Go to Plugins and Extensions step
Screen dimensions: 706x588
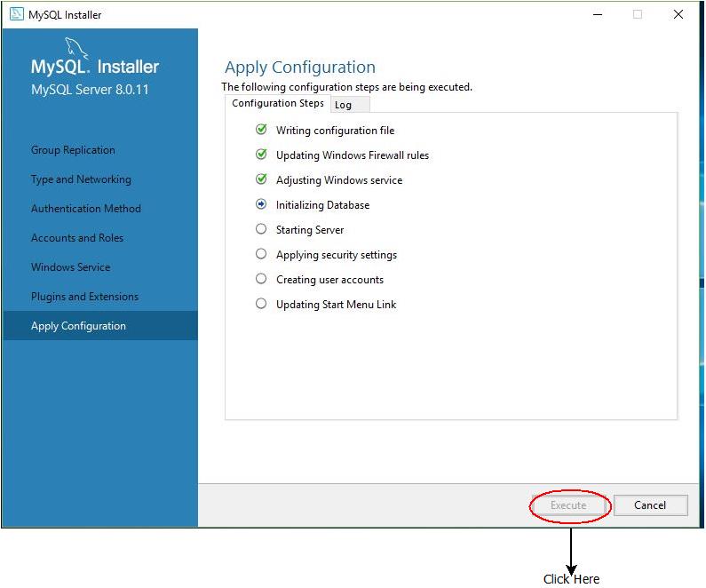coord(84,297)
